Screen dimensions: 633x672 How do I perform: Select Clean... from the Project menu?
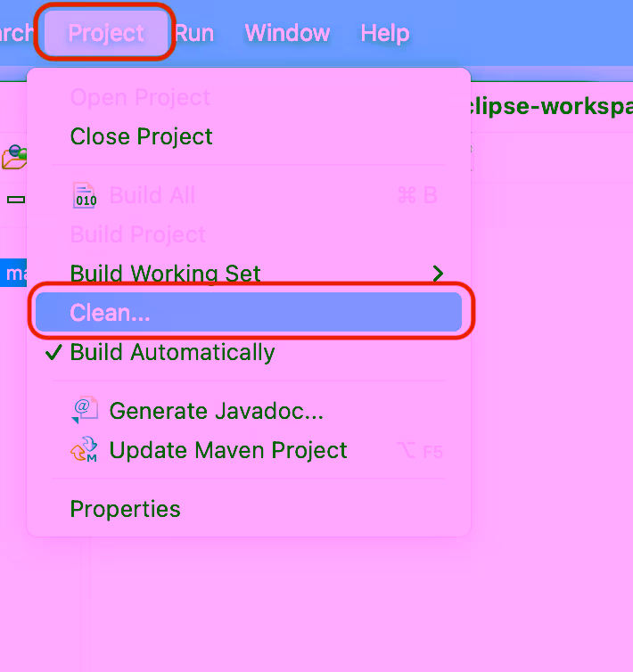click(x=111, y=313)
